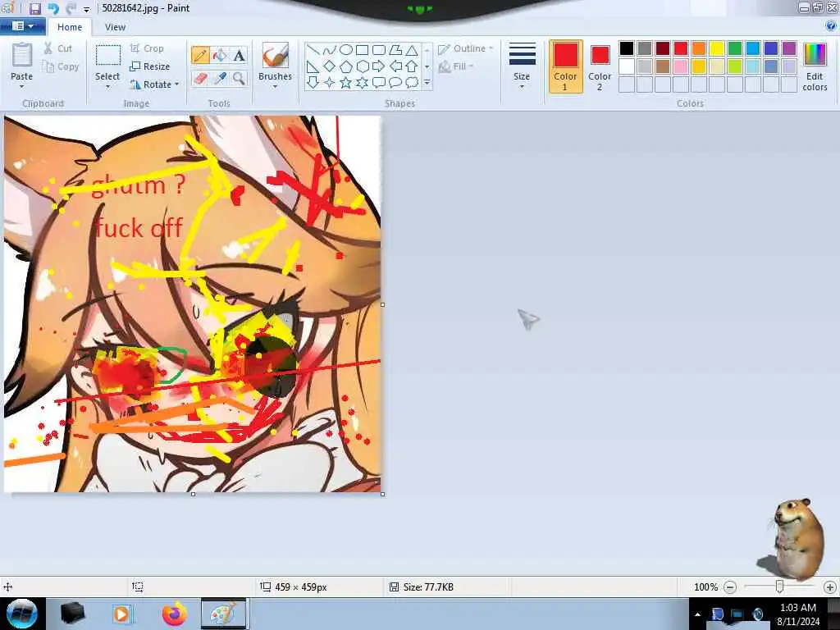Click the Crop button
840x630 pixels.
click(x=147, y=48)
